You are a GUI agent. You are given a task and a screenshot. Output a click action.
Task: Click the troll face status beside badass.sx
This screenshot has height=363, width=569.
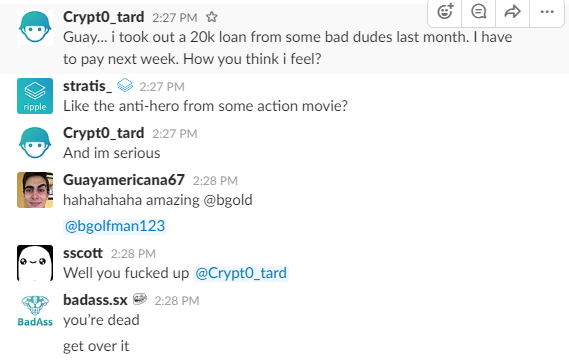tap(140, 299)
